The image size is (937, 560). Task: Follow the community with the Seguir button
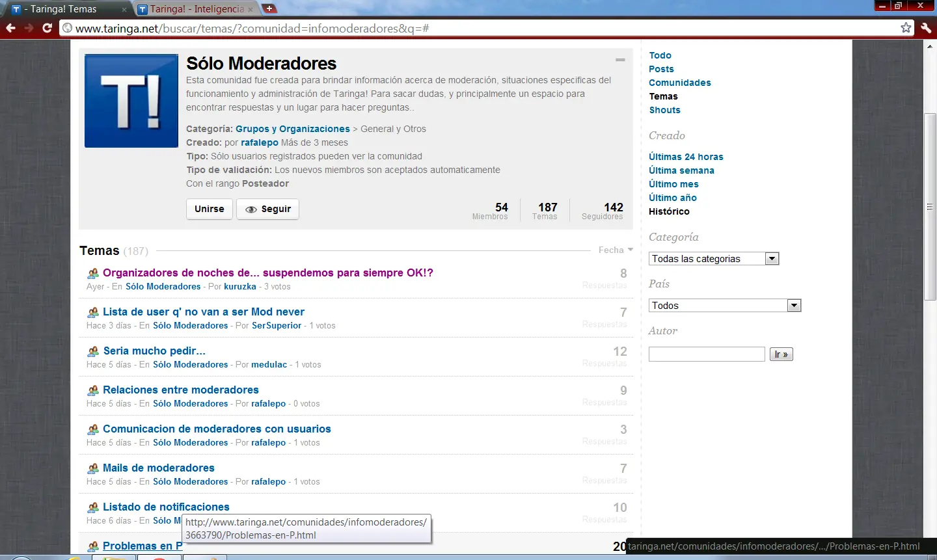click(267, 209)
